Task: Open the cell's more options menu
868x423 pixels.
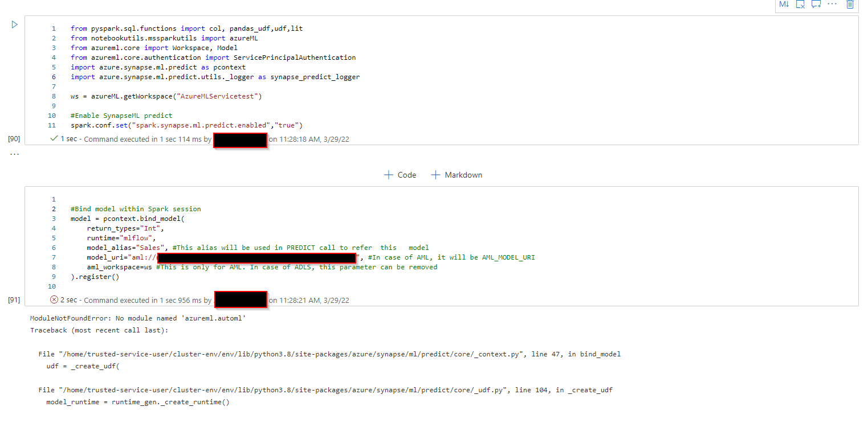Action: click(832, 4)
